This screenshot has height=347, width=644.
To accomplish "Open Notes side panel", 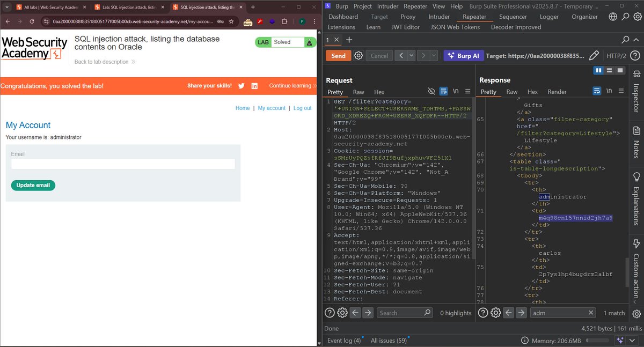I will (636, 142).
